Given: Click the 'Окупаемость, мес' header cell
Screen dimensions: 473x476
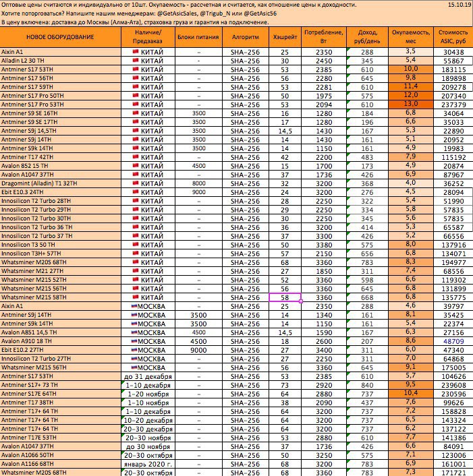Looking at the screenshot, I should pos(411,37).
